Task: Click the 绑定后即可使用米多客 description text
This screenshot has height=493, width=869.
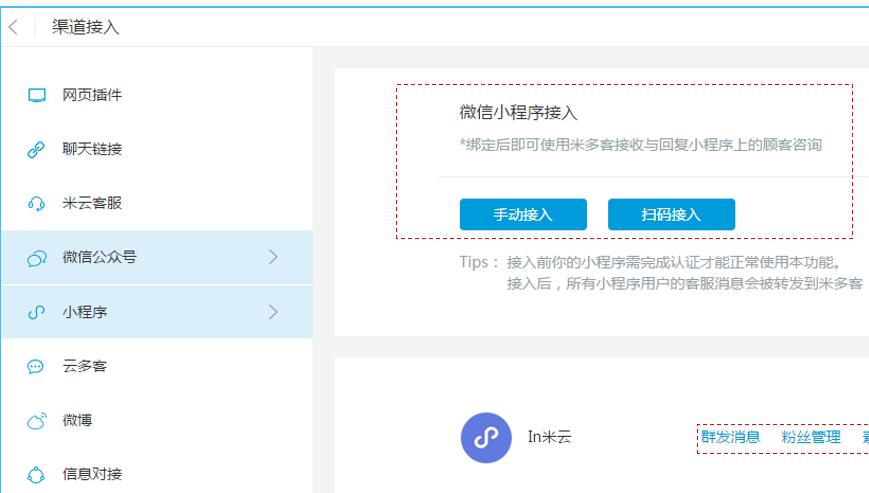Action: pos(641,145)
